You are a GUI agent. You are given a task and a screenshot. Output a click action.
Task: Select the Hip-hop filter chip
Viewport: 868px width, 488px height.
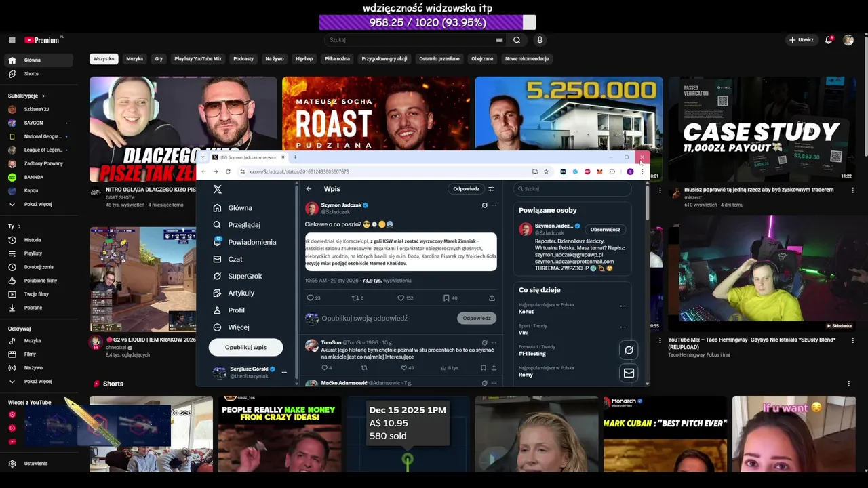pos(304,59)
